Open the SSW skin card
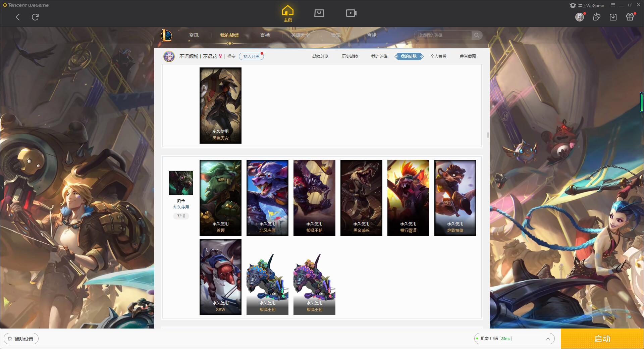The width and height of the screenshot is (644, 349). pos(220,277)
